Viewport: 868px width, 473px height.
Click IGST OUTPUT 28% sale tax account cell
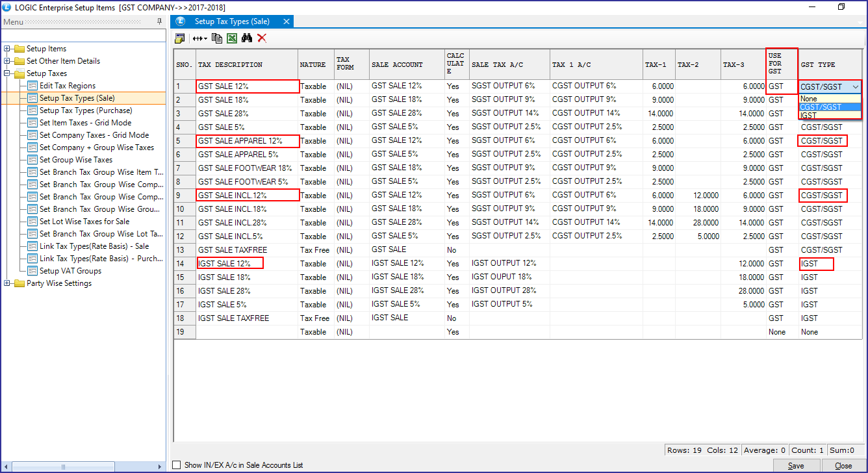pos(509,290)
